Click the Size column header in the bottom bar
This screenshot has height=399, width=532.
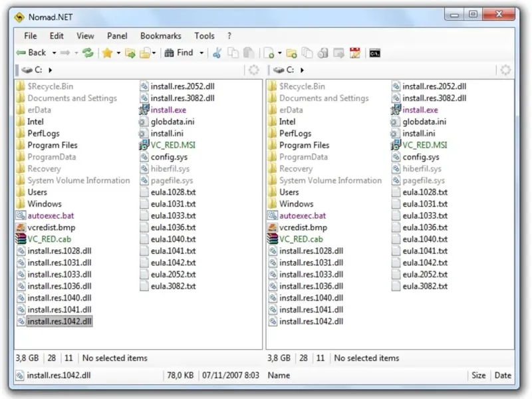pyautogui.click(x=479, y=375)
